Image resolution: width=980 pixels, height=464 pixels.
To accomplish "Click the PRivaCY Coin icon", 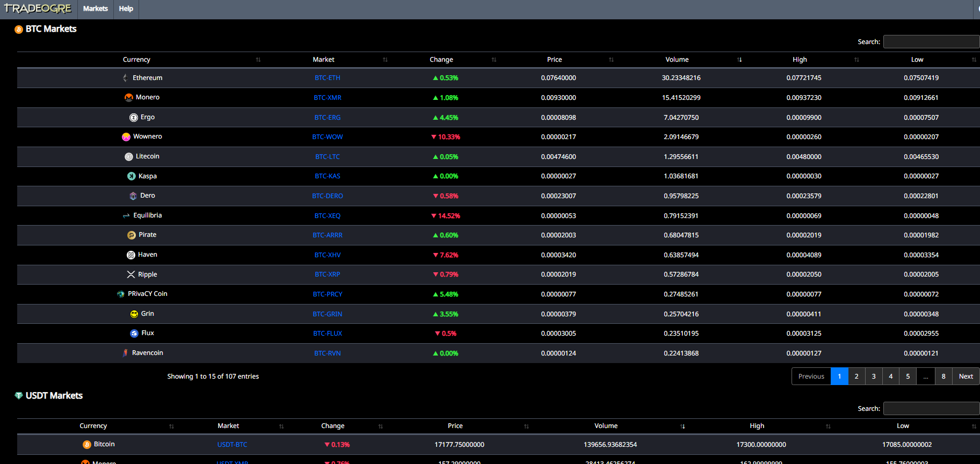I will (x=121, y=294).
